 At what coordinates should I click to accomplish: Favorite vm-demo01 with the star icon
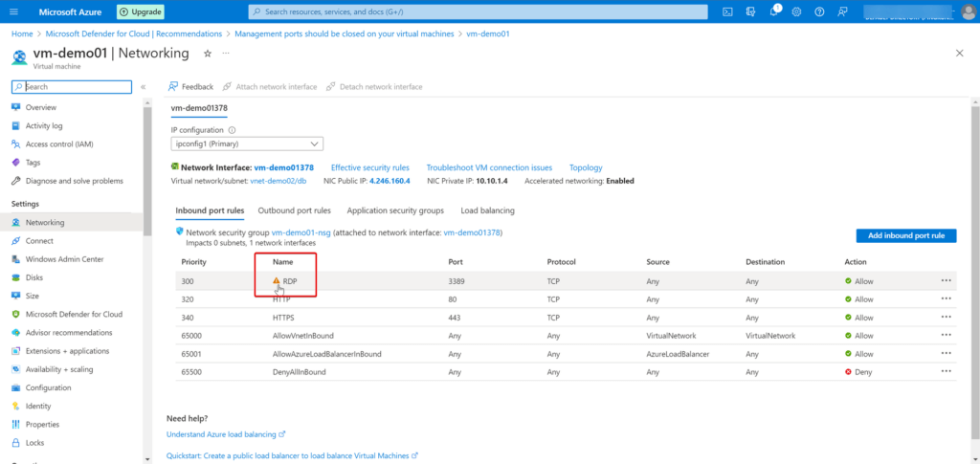[208, 54]
